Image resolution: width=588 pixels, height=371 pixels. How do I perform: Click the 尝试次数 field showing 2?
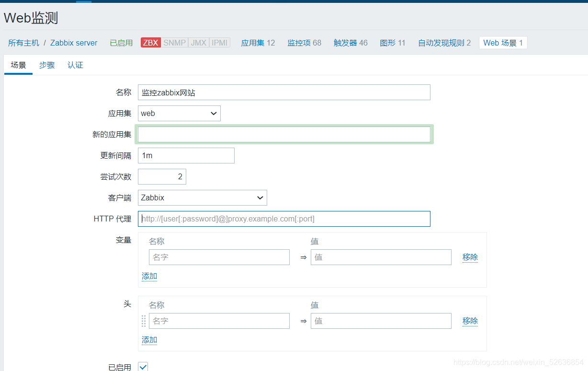(x=162, y=177)
